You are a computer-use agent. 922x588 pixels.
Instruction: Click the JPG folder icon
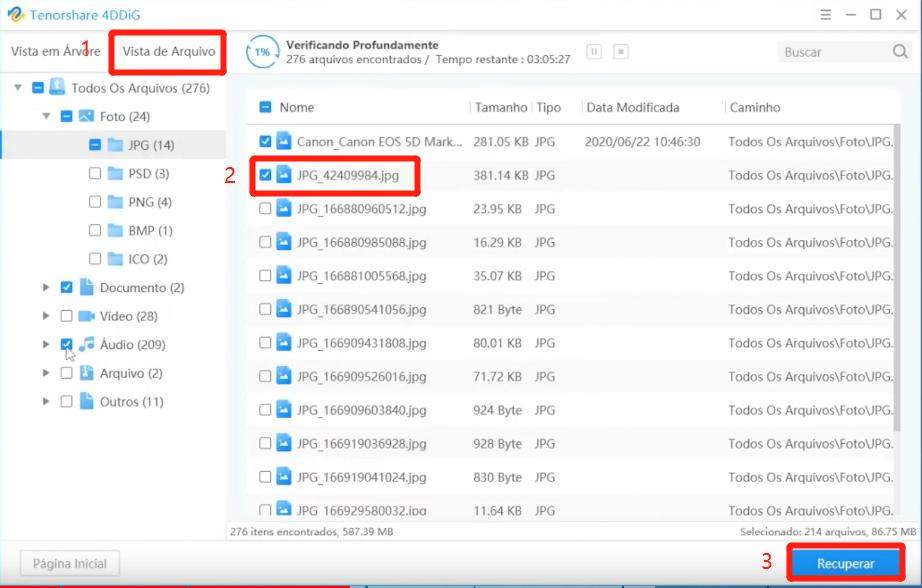point(115,145)
